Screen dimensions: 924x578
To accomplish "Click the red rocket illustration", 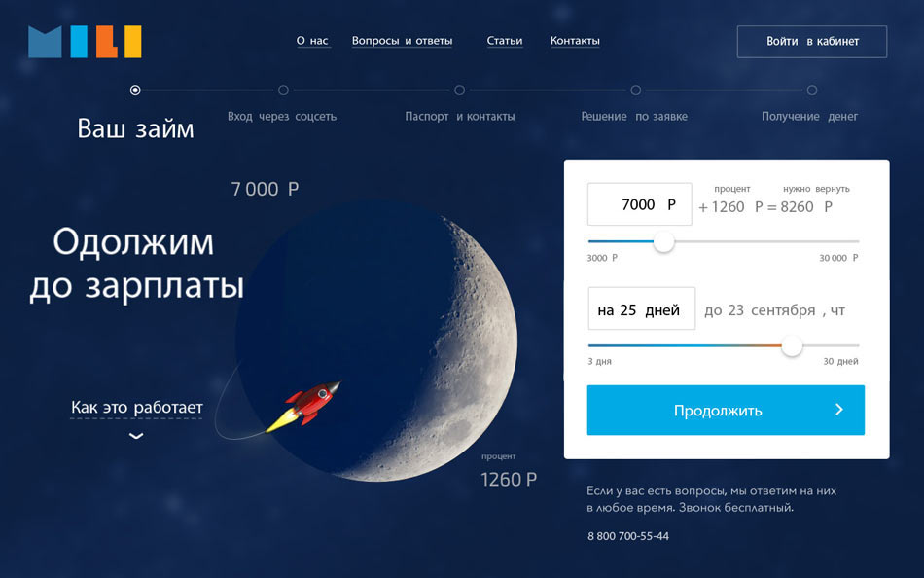I will (302, 407).
